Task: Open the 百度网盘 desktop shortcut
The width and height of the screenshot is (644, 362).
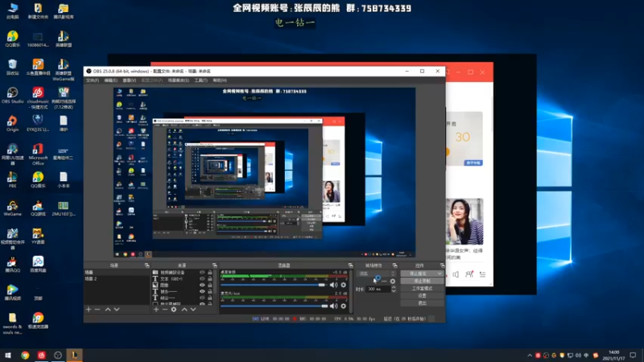Action: pos(38,265)
